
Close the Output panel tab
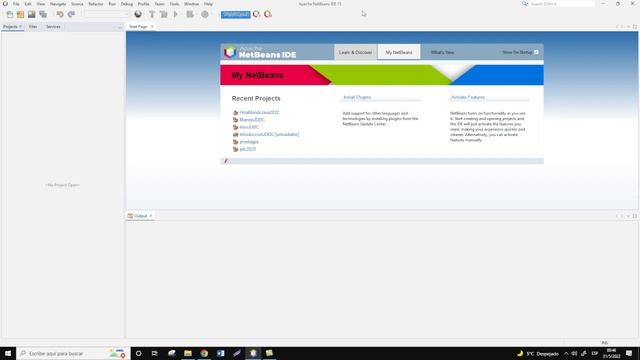pyautogui.click(x=151, y=216)
